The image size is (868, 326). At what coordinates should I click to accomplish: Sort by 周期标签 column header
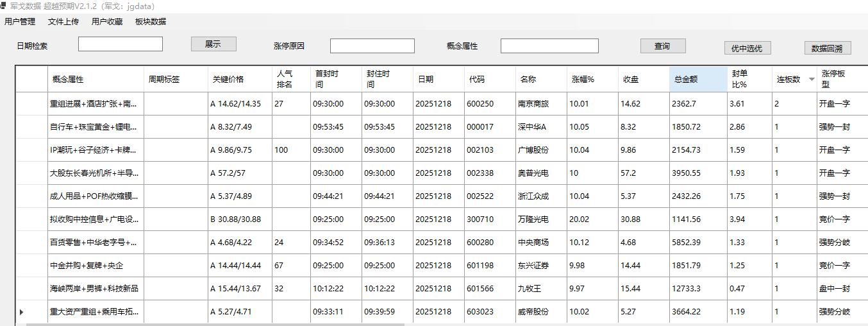(176, 80)
